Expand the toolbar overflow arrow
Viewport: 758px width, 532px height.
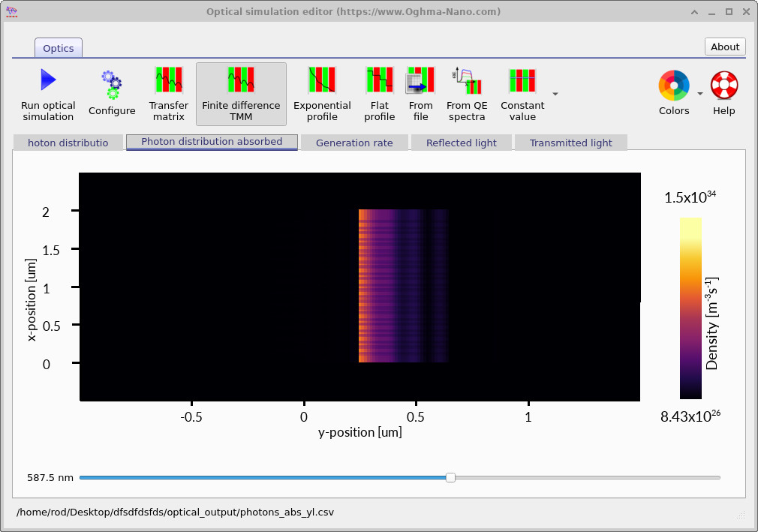(x=555, y=94)
